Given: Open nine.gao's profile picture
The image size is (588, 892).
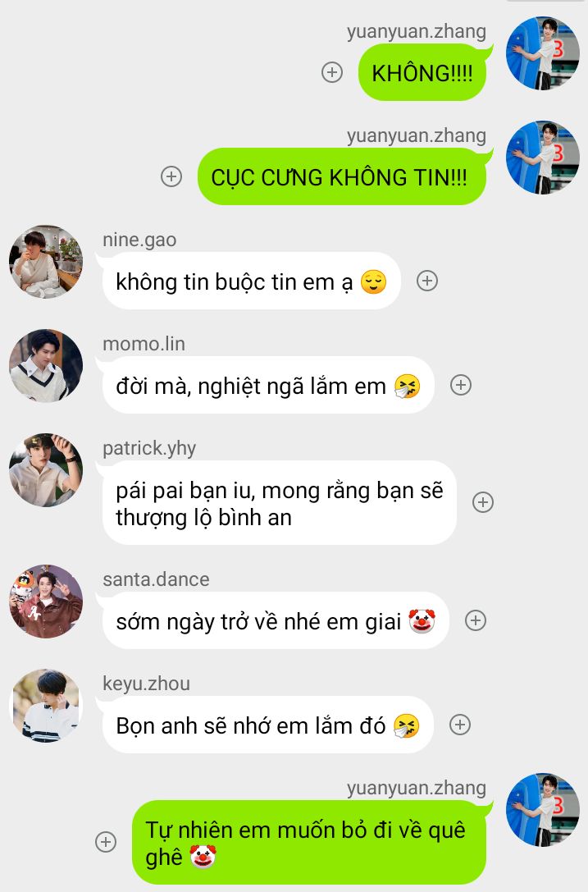Looking at the screenshot, I should (46, 262).
